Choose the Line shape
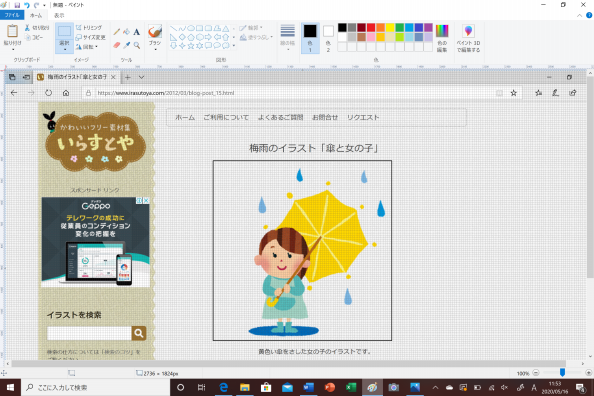 pos(174,28)
